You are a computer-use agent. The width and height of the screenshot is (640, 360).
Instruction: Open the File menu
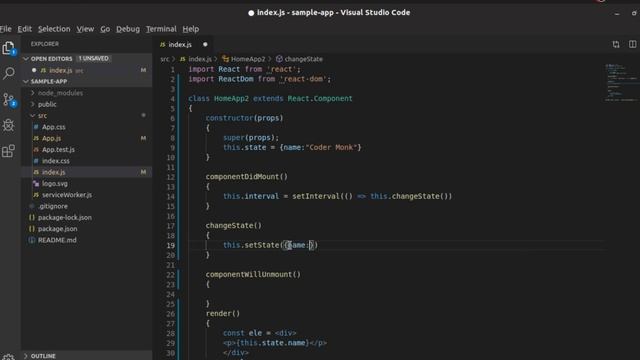pos(6,29)
